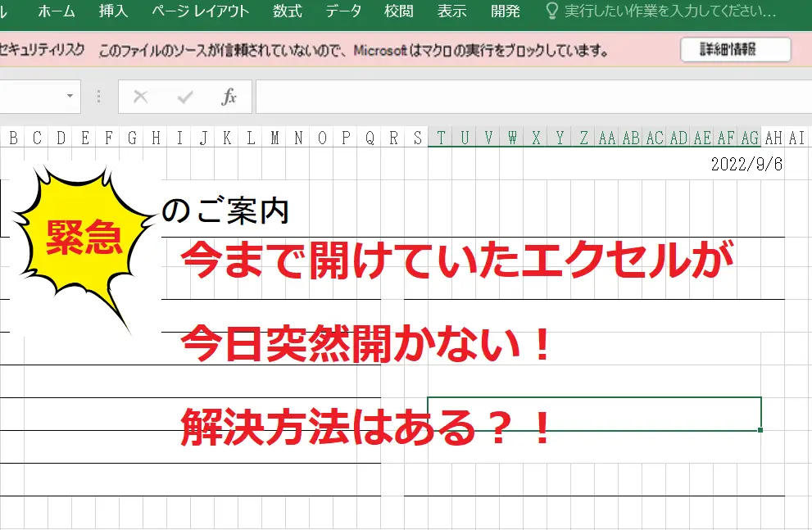The width and height of the screenshot is (812, 530).
Task: Switch to the ホーム ribbon tab
Action: [x=57, y=11]
